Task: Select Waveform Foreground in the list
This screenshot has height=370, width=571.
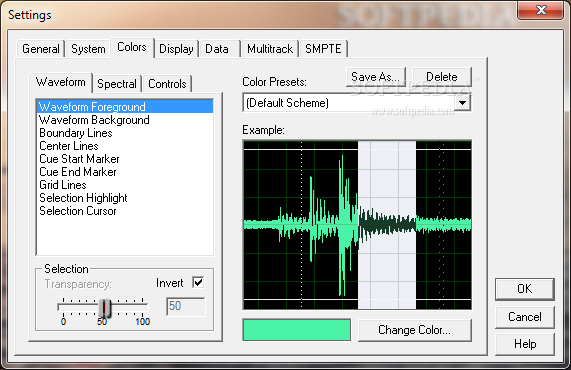Action: [125, 107]
